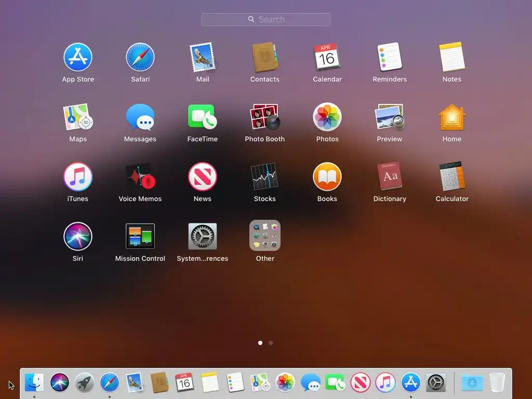Open News from the Dock
The height and width of the screenshot is (399, 532).
tap(361, 382)
